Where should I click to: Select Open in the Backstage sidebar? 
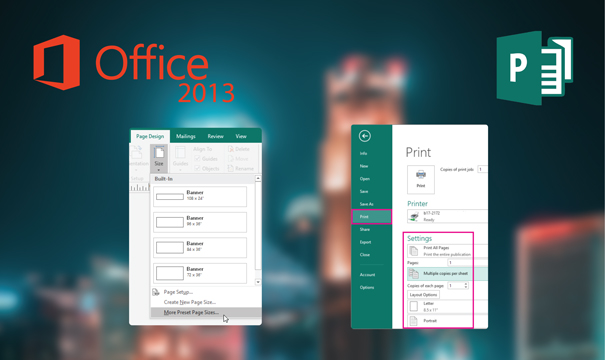365,179
